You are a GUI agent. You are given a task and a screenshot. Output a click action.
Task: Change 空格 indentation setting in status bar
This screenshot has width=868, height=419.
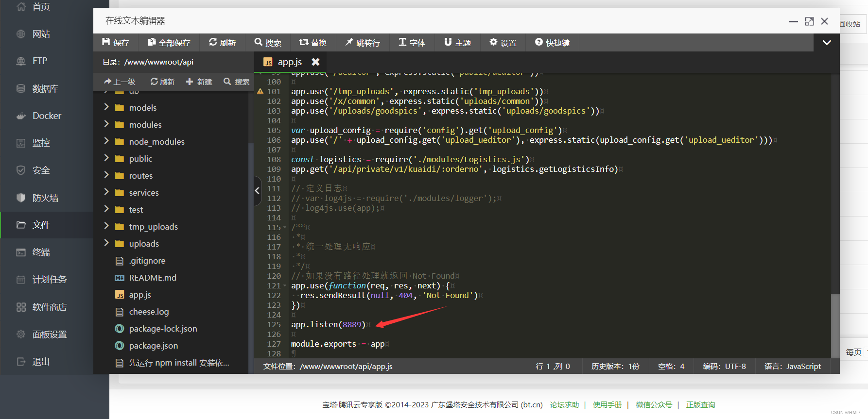point(671,366)
